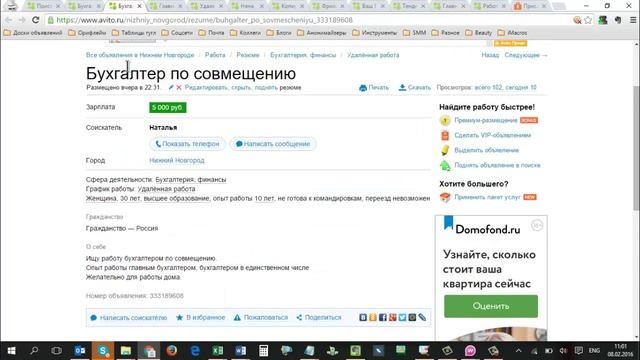Open the Beauty bookmark folder
The height and width of the screenshot is (360, 640).
point(478,33)
